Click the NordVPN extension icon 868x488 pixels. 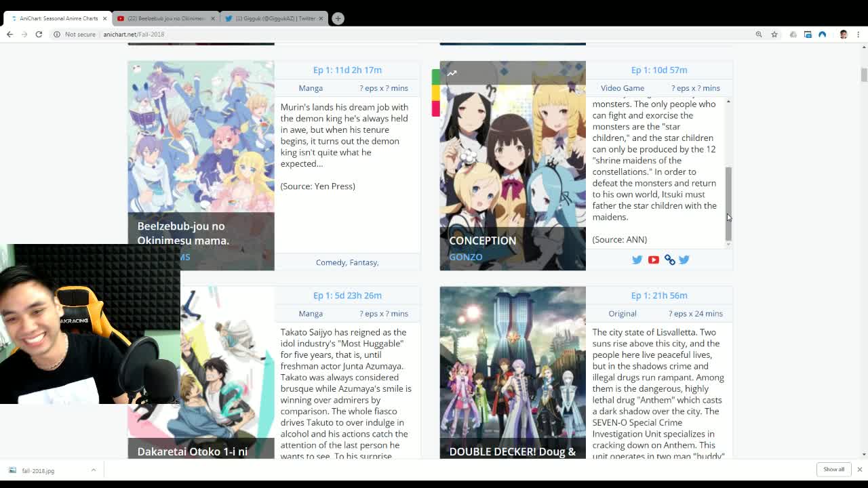tap(822, 35)
